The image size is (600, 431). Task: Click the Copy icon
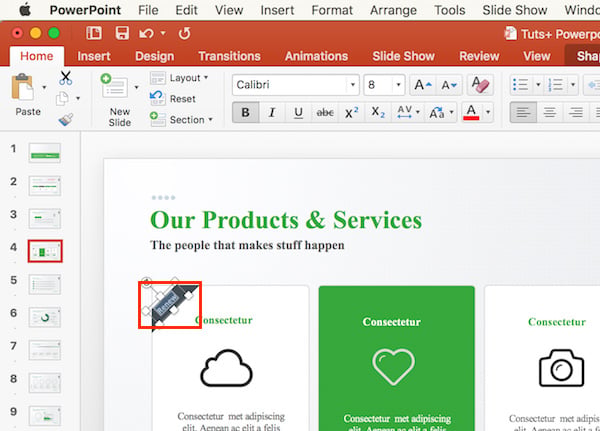pos(62,99)
